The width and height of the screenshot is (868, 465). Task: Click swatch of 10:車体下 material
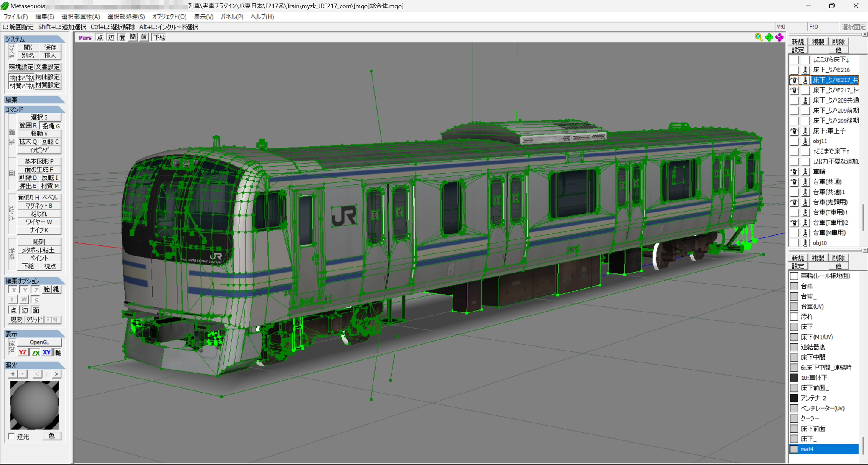coord(794,378)
